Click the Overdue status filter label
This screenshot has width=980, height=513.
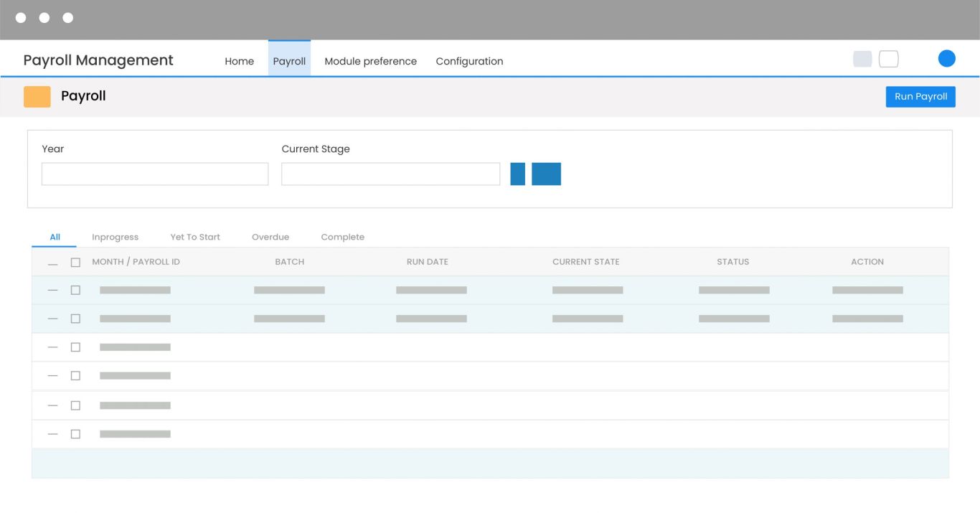270,237
